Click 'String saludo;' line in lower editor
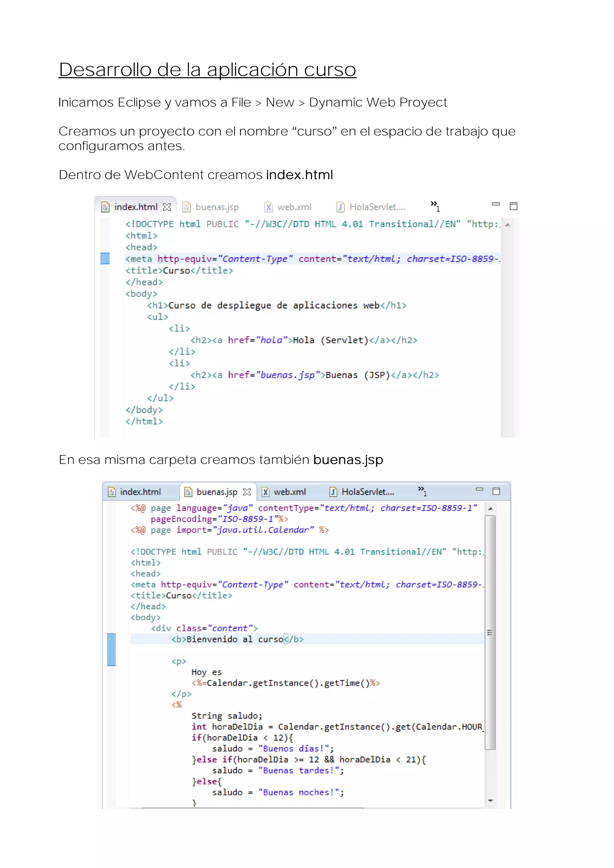Image resolution: width=614 pixels, height=868 pixels. (227, 716)
